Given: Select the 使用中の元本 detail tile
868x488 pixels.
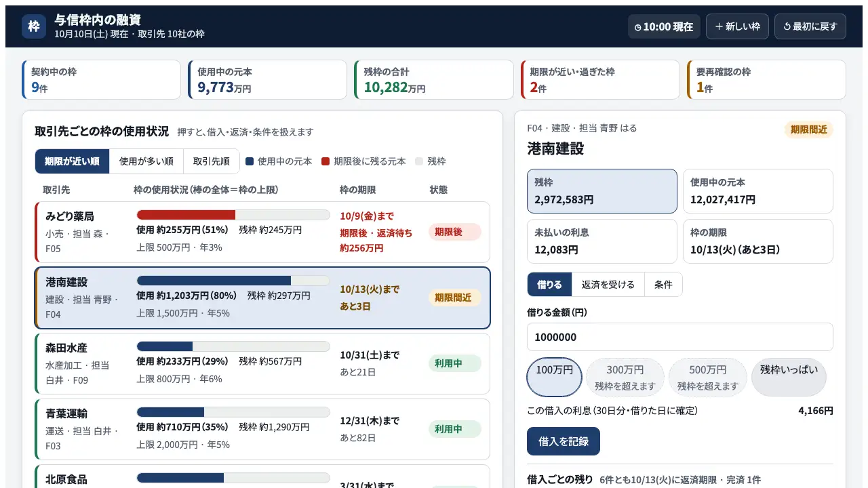Looking at the screenshot, I should (x=758, y=191).
